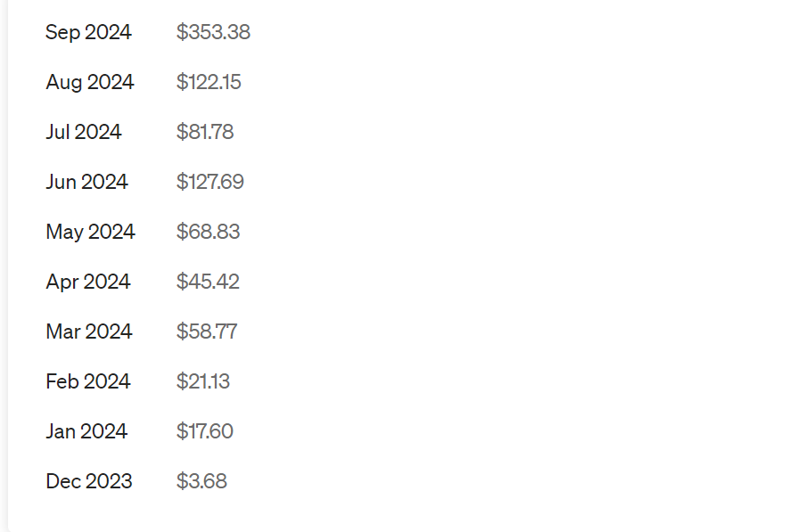797x532 pixels.
Task: Open the Feb 2024 entry
Action: pyautogui.click(x=88, y=381)
